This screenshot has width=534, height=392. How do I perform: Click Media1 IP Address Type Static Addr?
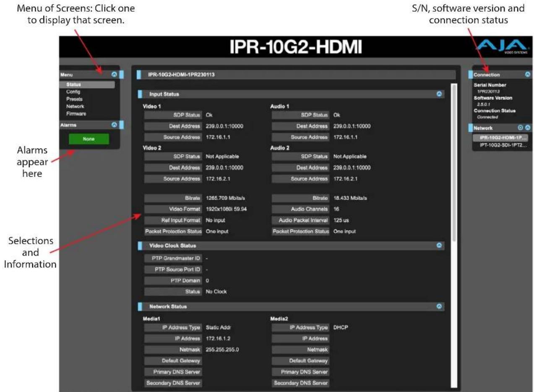(219, 327)
